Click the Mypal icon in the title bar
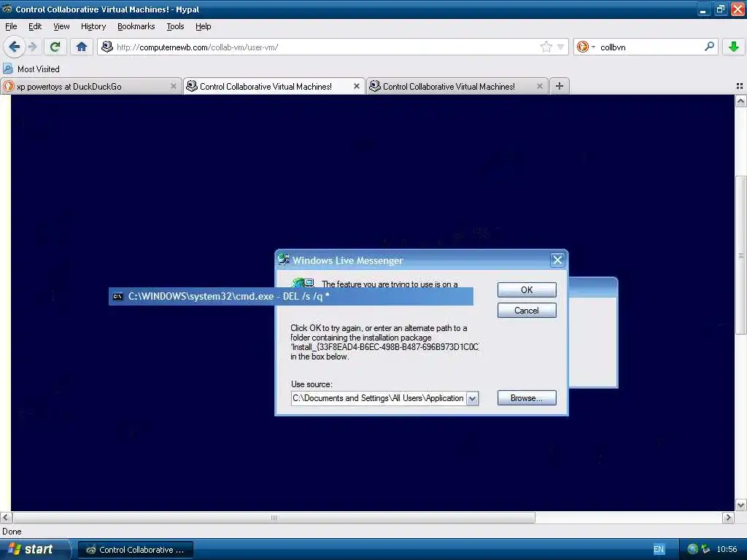This screenshot has height=560, width=747. [x=7, y=9]
